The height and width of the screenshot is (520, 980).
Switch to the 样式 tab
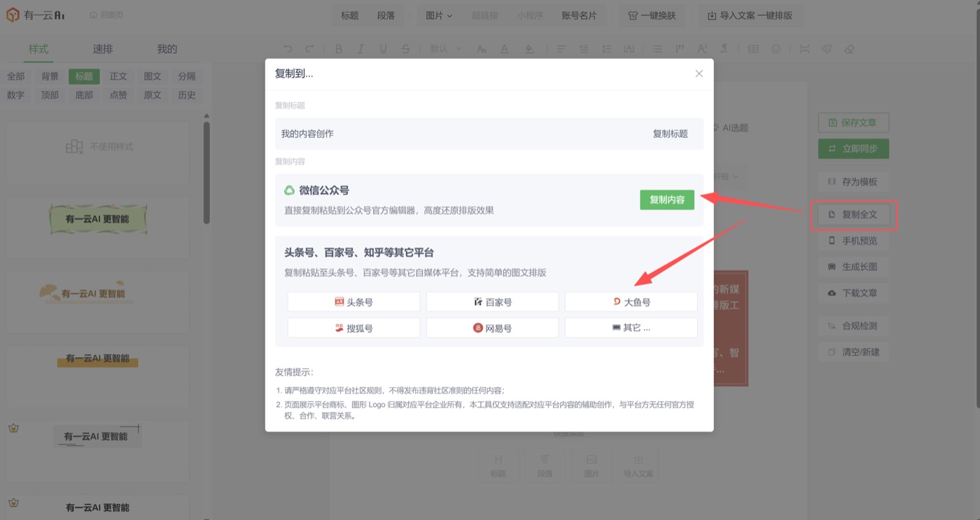38,49
